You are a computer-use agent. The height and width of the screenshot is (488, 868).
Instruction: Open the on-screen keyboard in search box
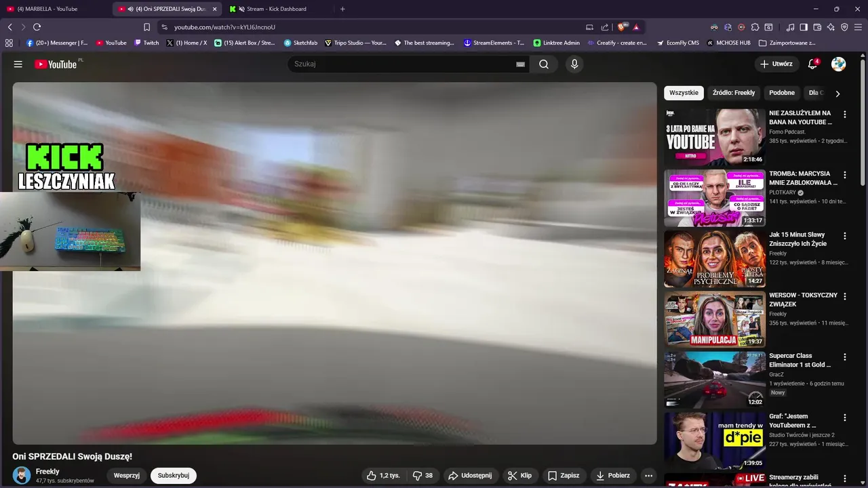click(520, 64)
